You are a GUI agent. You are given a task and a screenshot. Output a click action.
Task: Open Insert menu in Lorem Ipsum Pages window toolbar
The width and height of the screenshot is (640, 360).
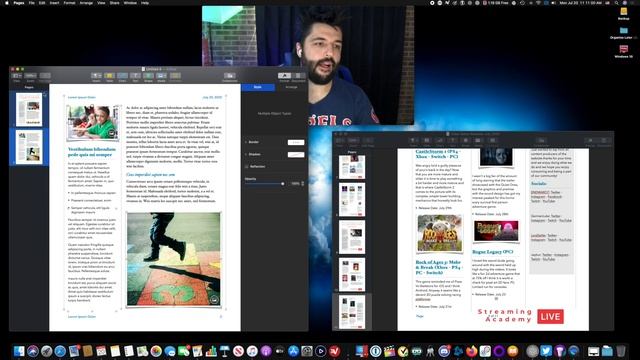pyautogui.click(x=96, y=76)
